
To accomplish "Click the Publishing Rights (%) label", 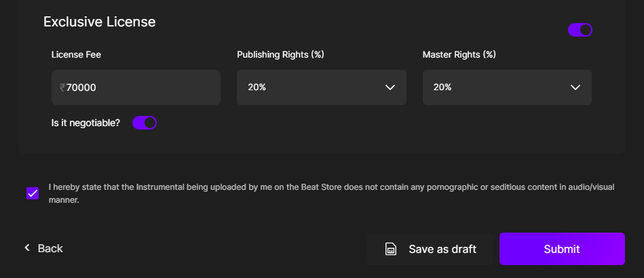I will (280, 54).
